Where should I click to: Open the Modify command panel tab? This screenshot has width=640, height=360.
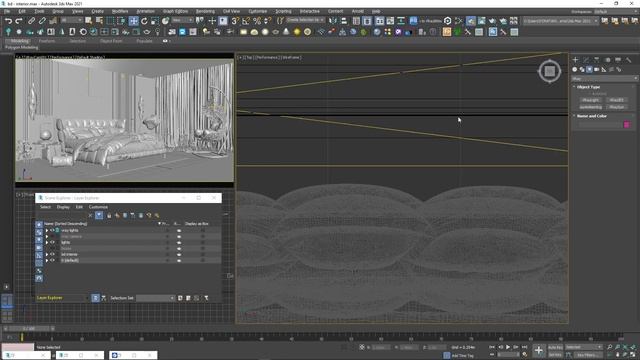586,60
